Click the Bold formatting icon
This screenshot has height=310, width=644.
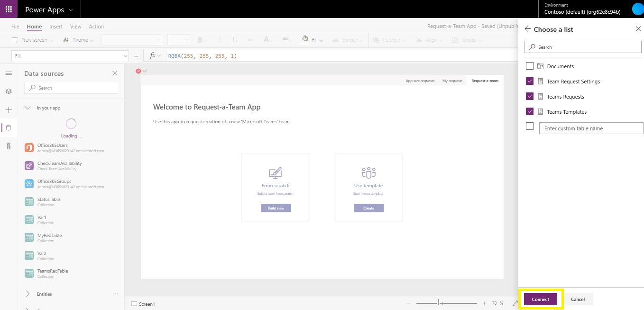[x=200, y=40]
